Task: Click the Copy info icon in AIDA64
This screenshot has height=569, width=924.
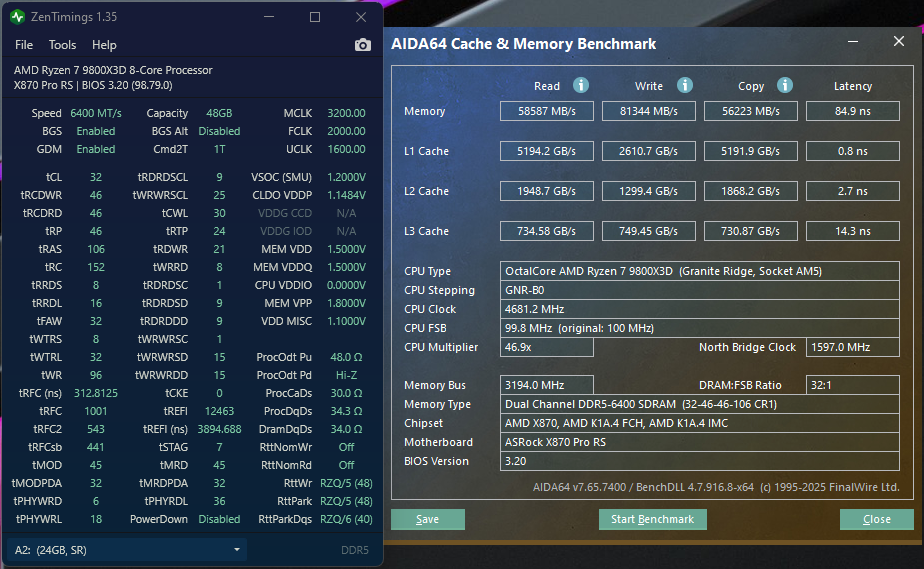Action: [x=784, y=85]
